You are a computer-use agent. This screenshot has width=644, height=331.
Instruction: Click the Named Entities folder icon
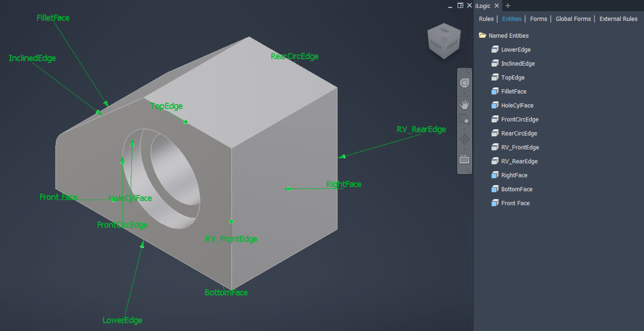[x=483, y=35]
